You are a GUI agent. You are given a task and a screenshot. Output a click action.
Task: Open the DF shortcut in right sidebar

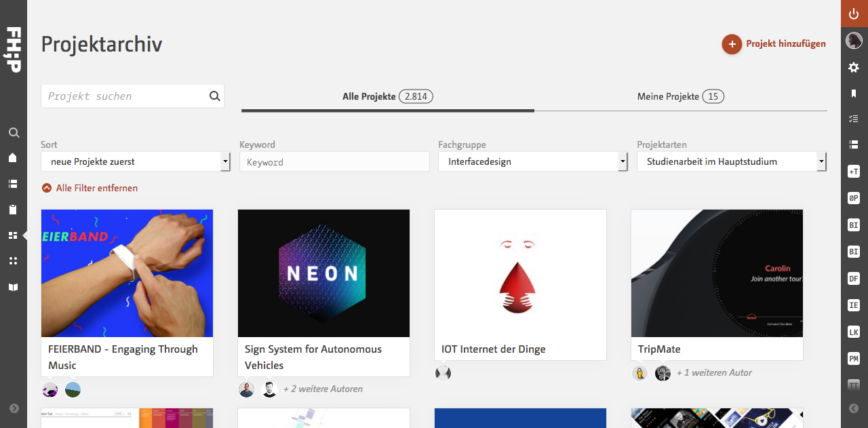coord(854,278)
